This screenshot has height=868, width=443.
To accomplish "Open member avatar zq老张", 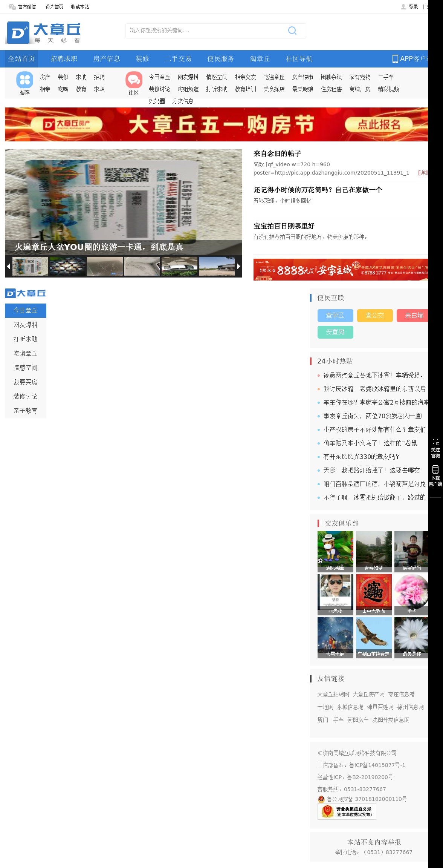I will (x=335, y=595).
